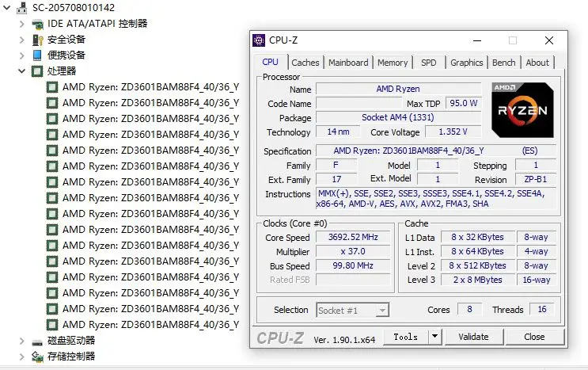Click the Socket AM4 (1331) package value
588x370 pixels.
click(398, 117)
